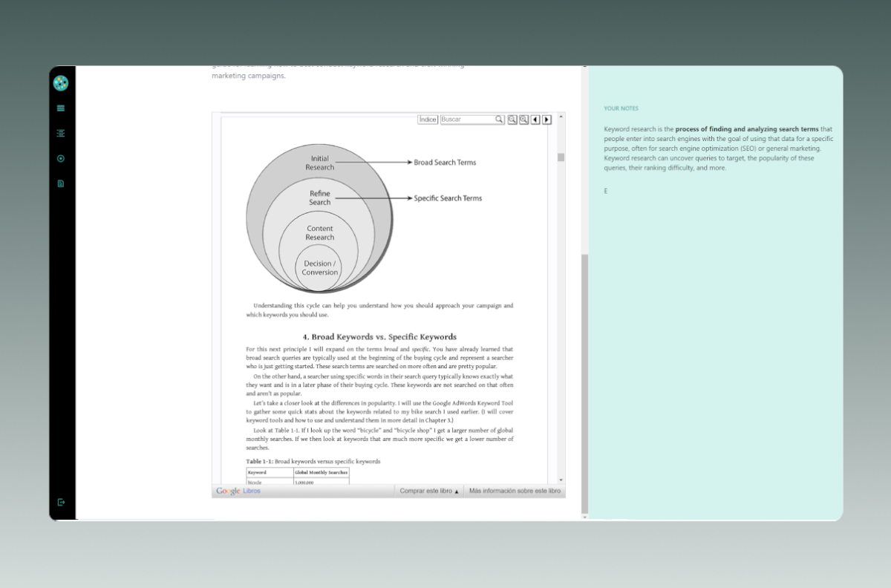Click the main page vertical scrollbar thumb
The width and height of the screenshot is (891, 588).
(584, 385)
